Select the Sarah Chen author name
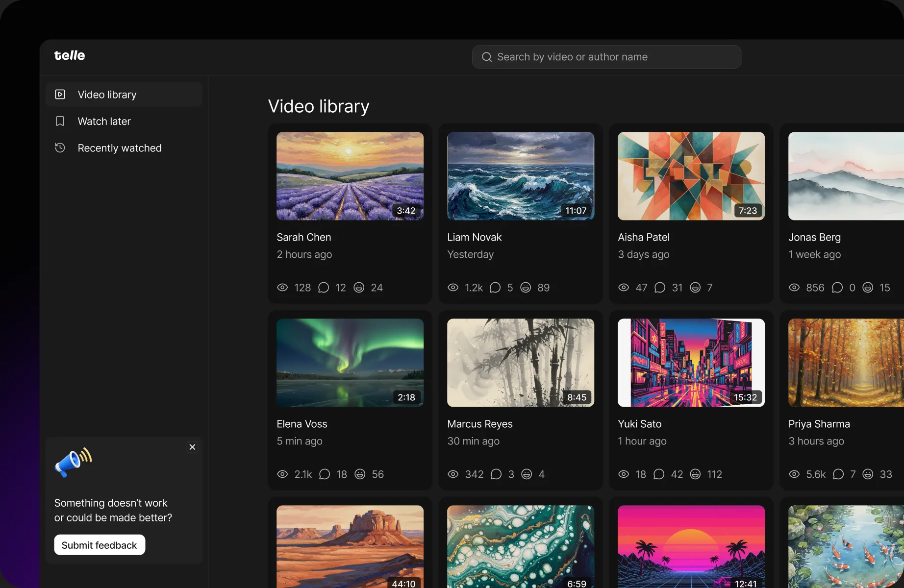 tap(304, 237)
